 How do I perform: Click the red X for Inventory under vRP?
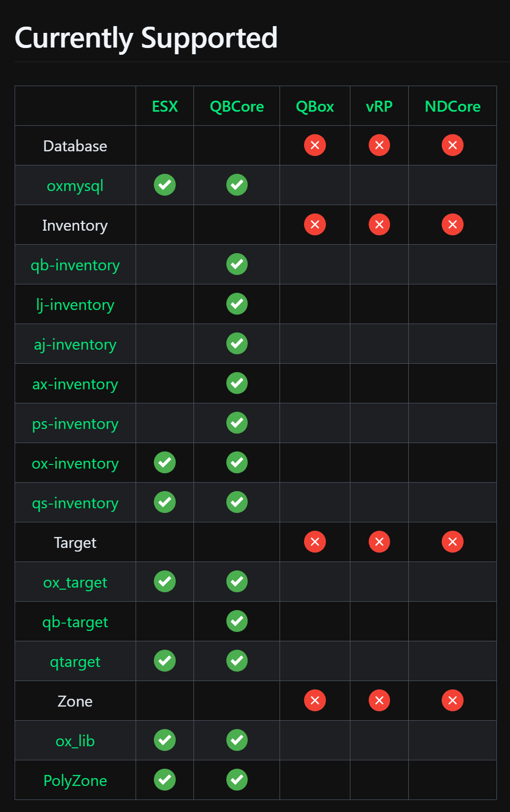coord(379,224)
